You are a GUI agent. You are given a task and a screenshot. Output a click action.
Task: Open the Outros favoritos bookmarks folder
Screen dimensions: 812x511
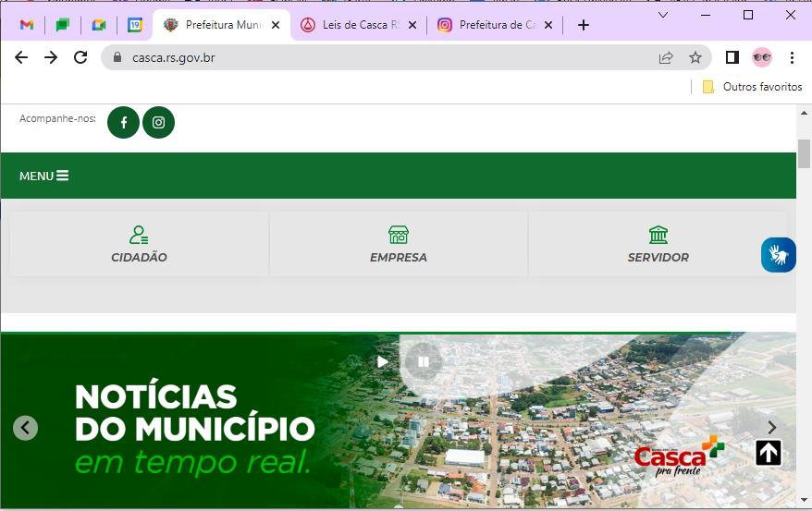click(x=752, y=87)
